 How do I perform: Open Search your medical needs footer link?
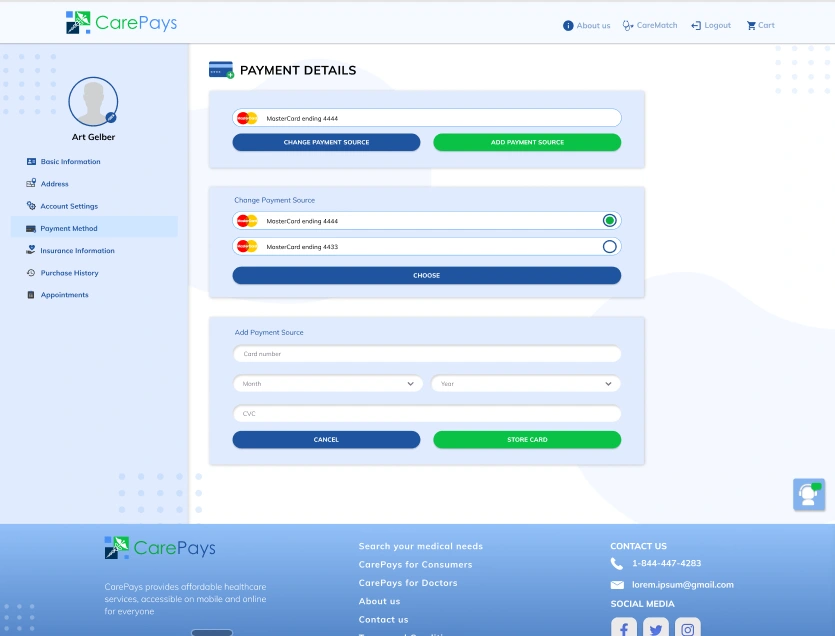pos(421,546)
